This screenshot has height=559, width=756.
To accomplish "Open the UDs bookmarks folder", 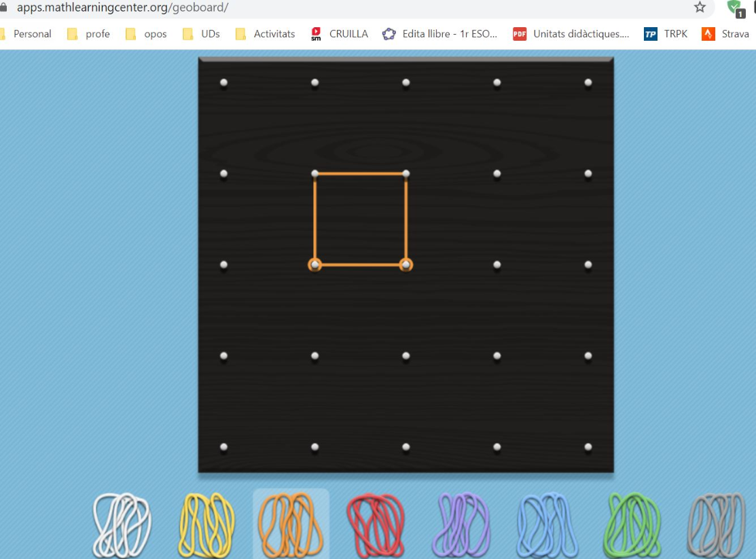I will (202, 34).
